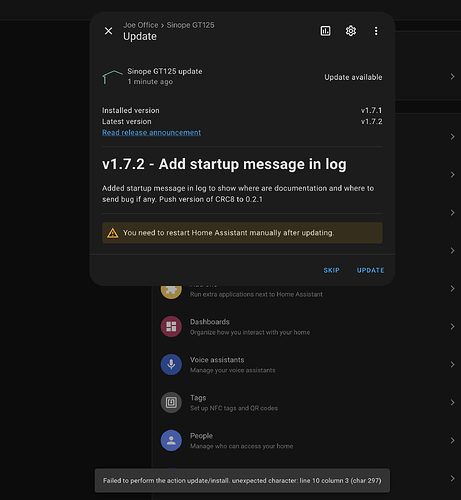Click the latest version value v1.7.2
Screen dimensions: 461x500
[x=371, y=122]
